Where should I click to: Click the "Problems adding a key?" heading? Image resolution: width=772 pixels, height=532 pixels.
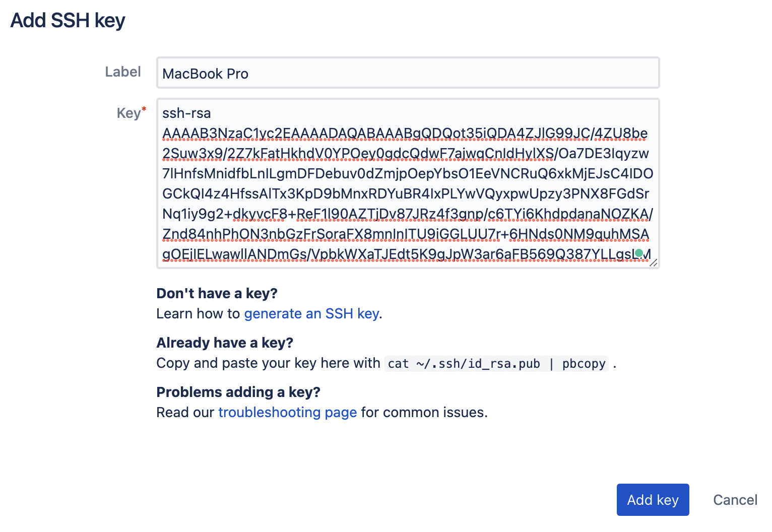238,392
